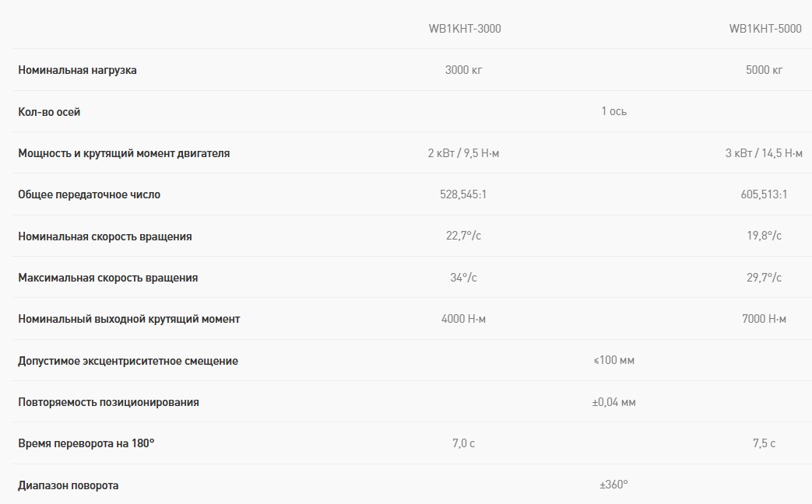Image resolution: width=812 pixels, height=504 pixels.
Task: Click 'Мощность и крутящий момент двигателя' label
Action: click(x=124, y=153)
